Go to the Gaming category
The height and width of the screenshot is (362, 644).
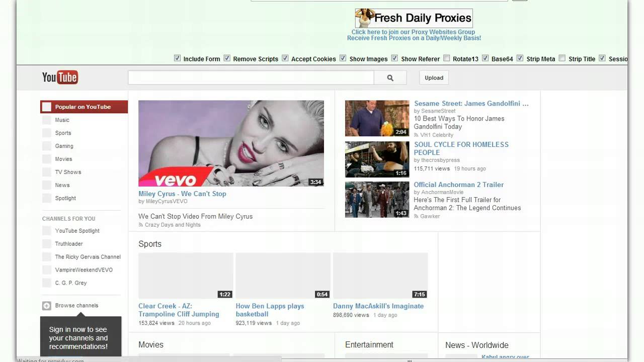click(x=64, y=146)
